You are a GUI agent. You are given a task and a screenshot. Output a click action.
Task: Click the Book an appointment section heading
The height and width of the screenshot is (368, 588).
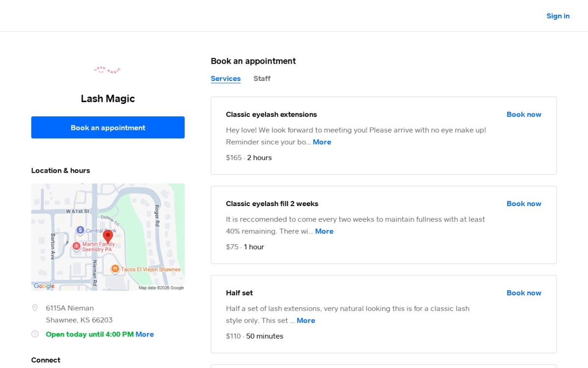point(253,61)
